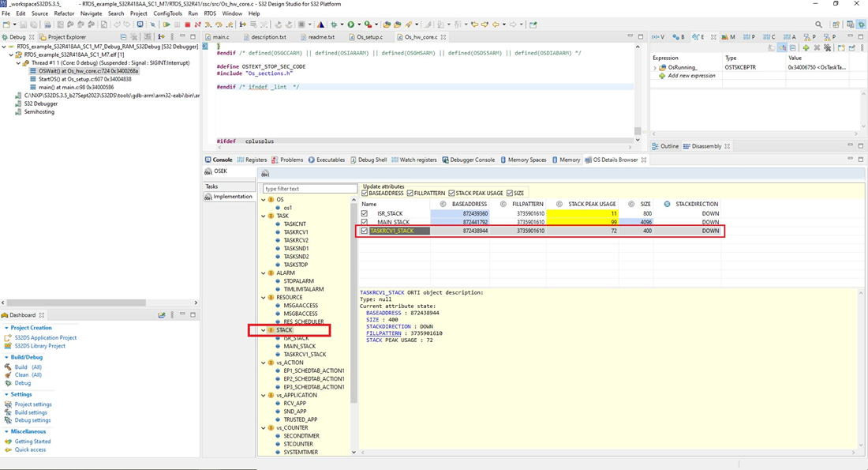Select the Step Into debug icon

(x=208, y=24)
